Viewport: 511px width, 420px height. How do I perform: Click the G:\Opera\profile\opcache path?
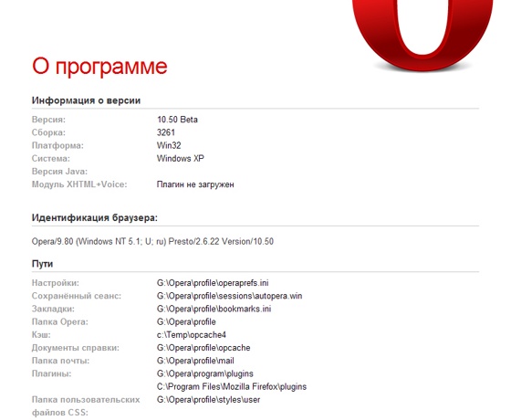click(203, 348)
